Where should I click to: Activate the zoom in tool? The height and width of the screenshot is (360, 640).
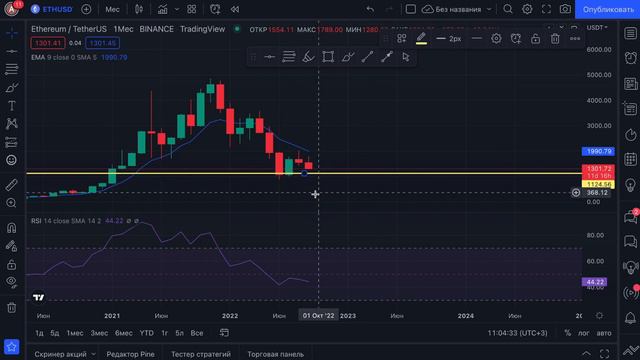click(x=11, y=203)
